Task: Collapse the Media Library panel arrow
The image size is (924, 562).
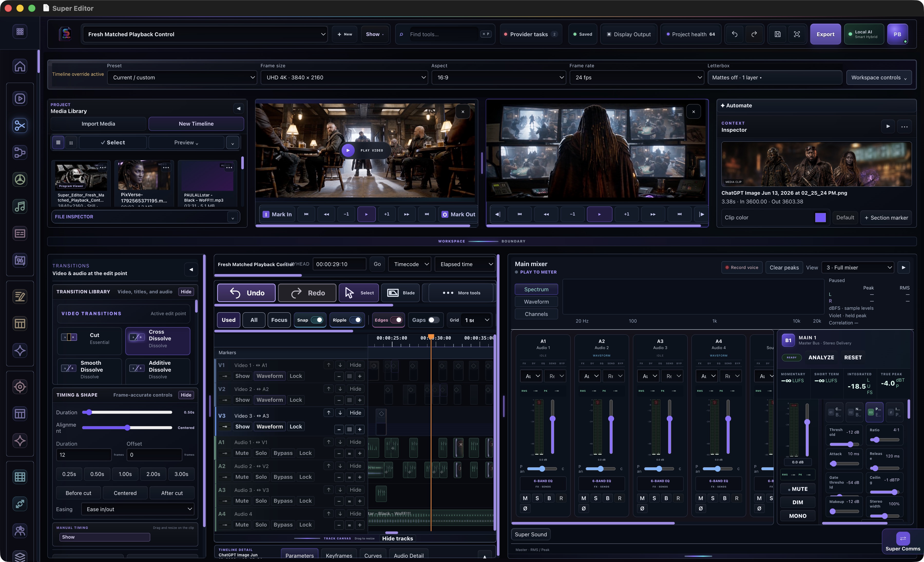Action: [238, 108]
